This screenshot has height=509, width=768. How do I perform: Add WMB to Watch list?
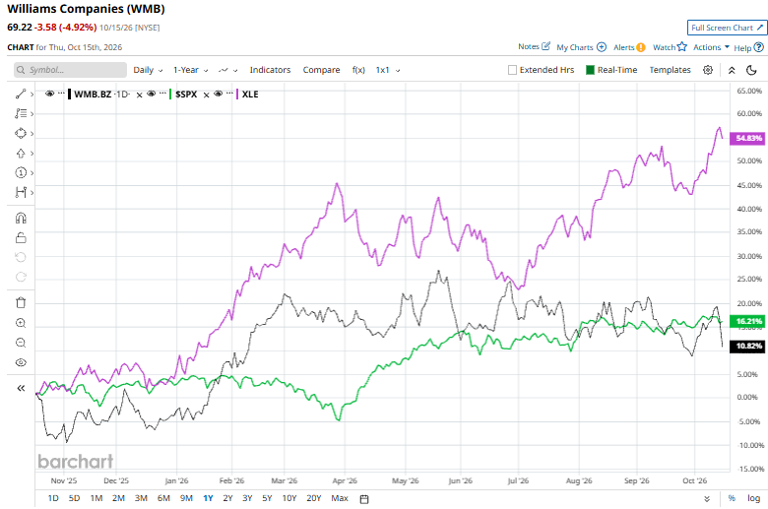pyautogui.click(x=670, y=47)
